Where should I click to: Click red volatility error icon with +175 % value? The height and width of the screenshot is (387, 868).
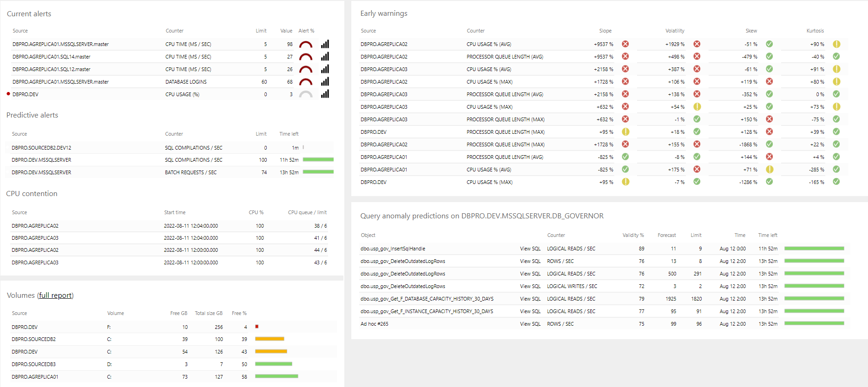(x=697, y=169)
